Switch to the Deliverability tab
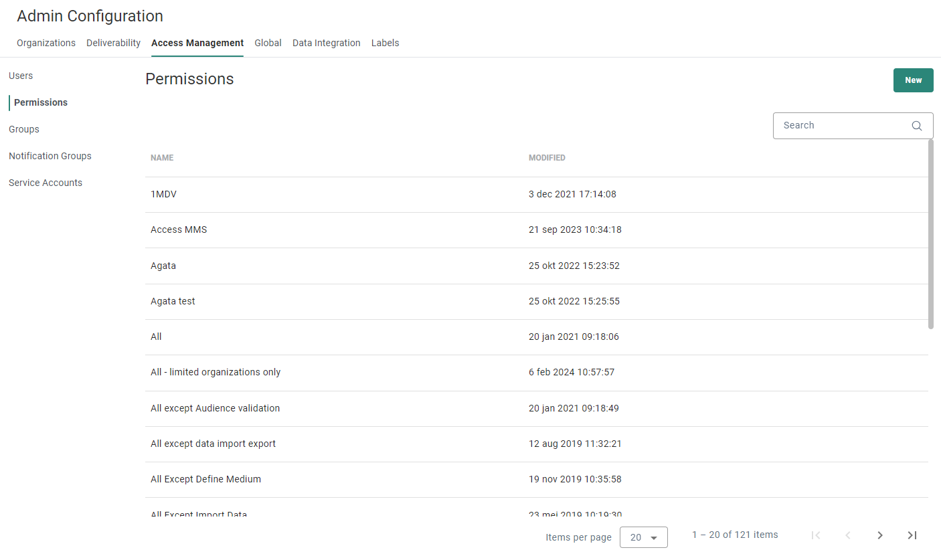This screenshot has height=560, width=941. (113, 43)
